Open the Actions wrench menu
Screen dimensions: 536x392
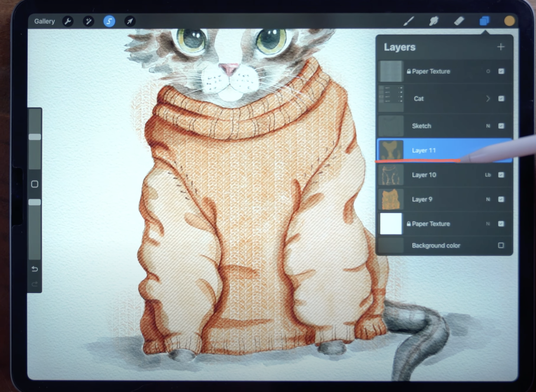pyautogui.click(x=68, y=21)
